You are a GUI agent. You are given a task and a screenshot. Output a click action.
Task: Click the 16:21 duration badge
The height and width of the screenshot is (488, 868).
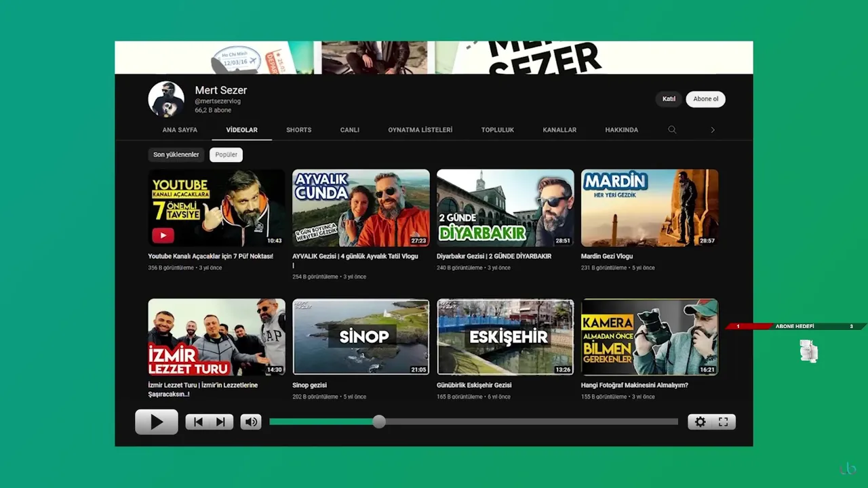pyautogui.click(x=707, y=370)
